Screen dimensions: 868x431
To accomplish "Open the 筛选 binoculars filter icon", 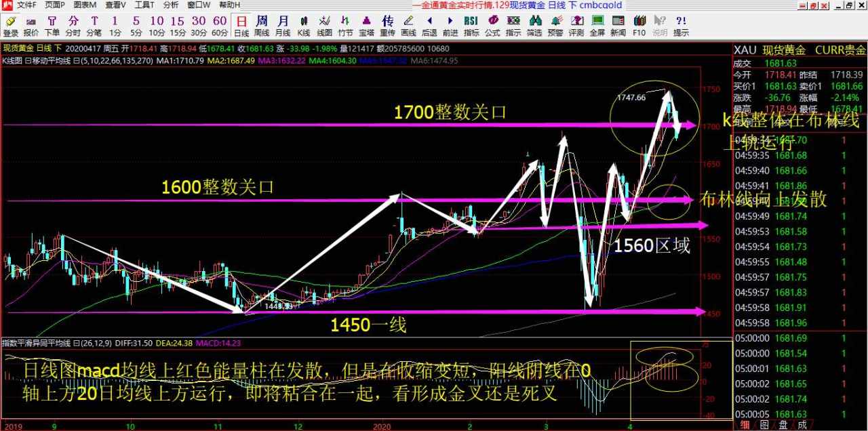I will (x=534, y=26).
